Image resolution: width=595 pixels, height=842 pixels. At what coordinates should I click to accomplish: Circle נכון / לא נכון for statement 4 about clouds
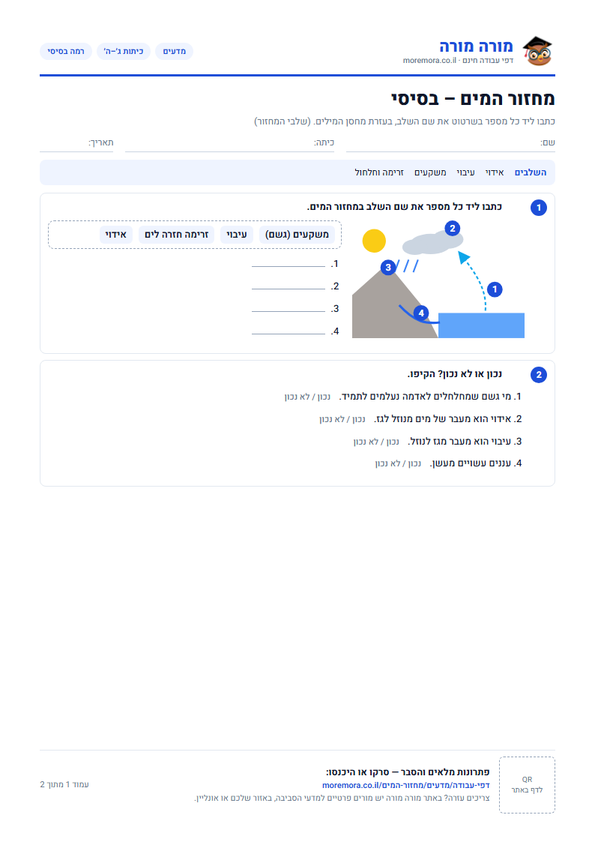[398, 463]
